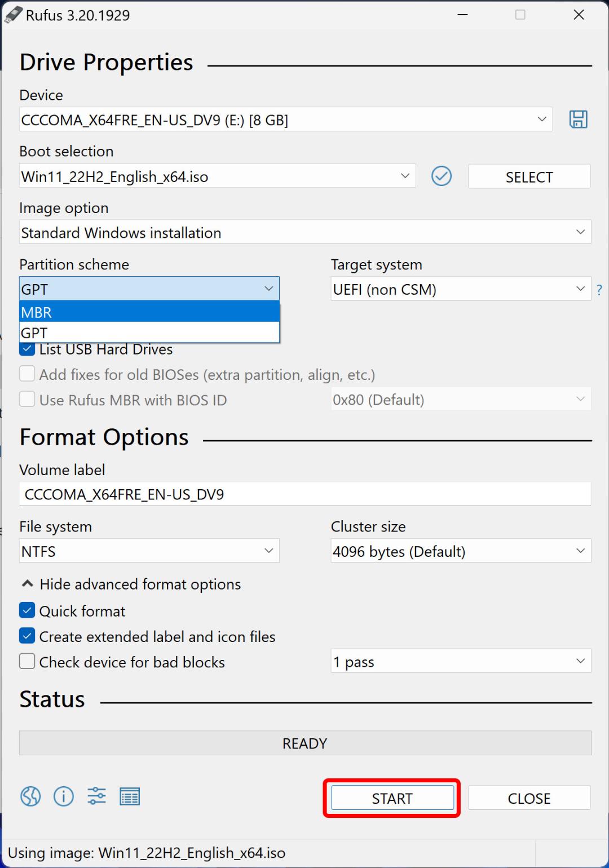Click the START button
The image size is (609, 868).
coord(392,798)
